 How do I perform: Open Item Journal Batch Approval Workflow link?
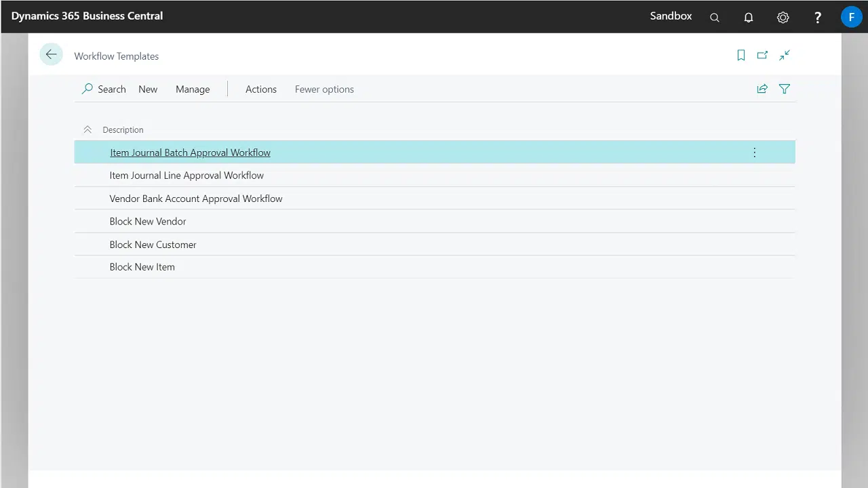(x=190, y=152)
